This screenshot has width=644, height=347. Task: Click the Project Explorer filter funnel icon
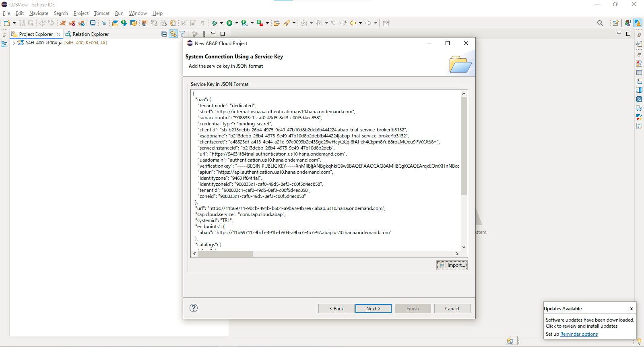pyautogui.click(x=182, y=34)
